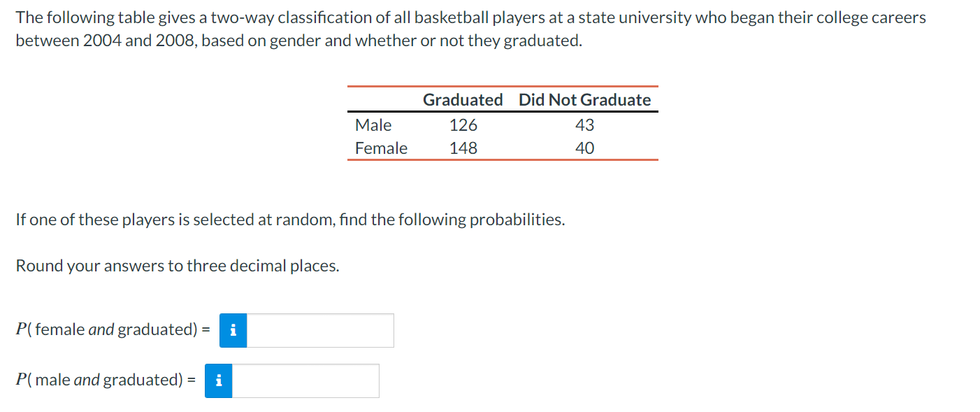Click the rounding instruction text
The height and width of the screenshot is (412, 980).
[x=176, y=266]
